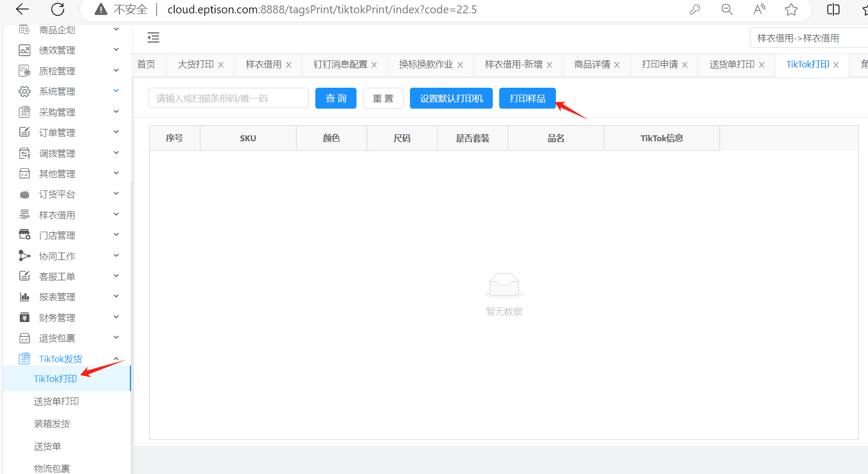
Task: Click the 打印样品 button
Action: tap(527, 98)
